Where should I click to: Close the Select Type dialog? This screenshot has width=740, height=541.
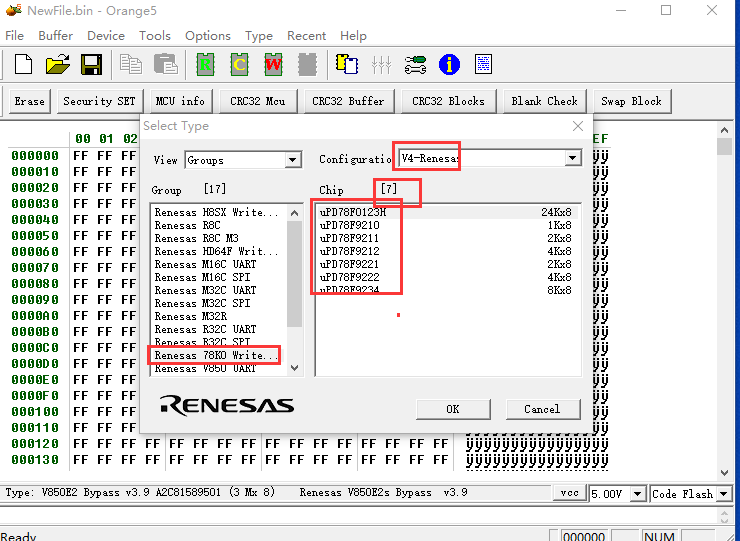tap(578, 126)
